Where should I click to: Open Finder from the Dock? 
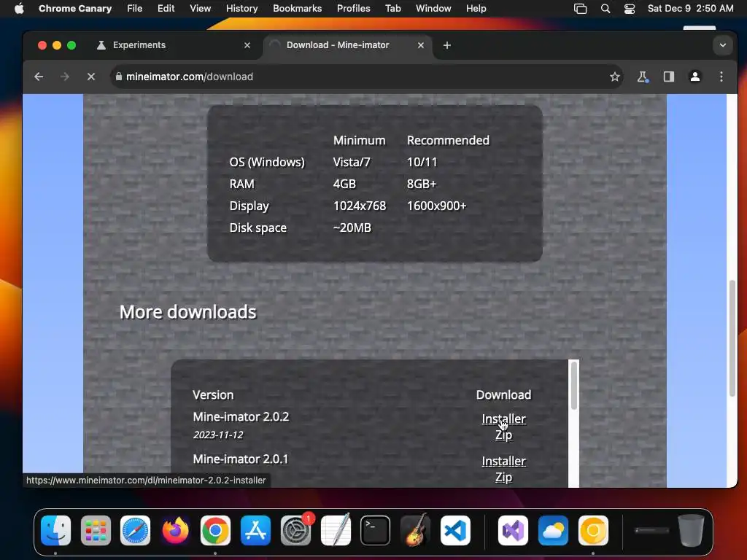[55, 531]
